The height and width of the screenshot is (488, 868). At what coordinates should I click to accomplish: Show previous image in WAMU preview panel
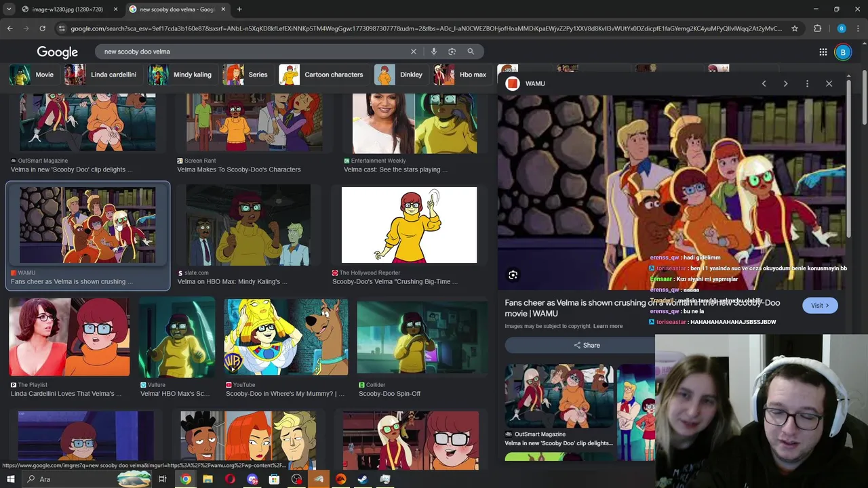(764, 83)
